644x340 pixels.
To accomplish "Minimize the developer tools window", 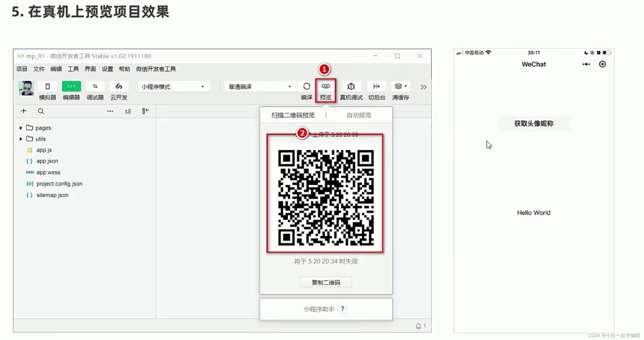I will [x=375, y=56].
